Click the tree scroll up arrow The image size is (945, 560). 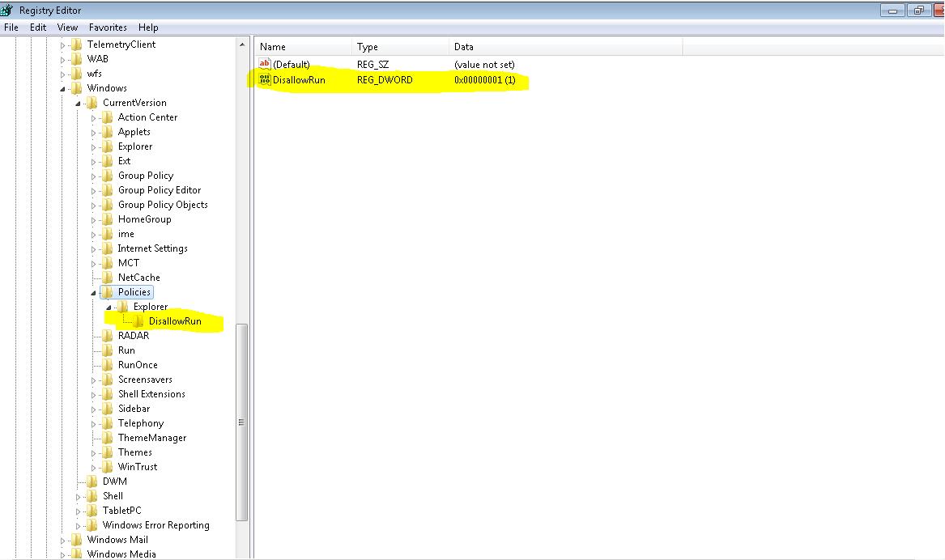(x=241, y=44)
